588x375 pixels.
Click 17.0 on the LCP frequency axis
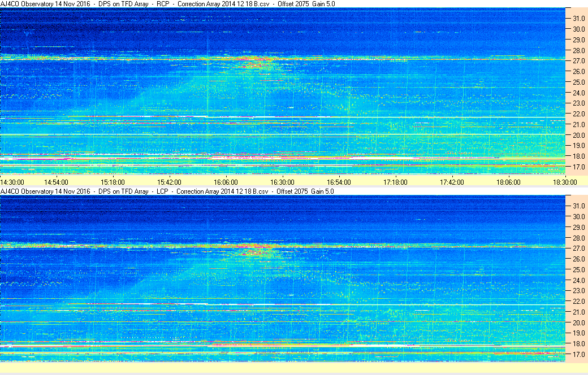[578, 355]
